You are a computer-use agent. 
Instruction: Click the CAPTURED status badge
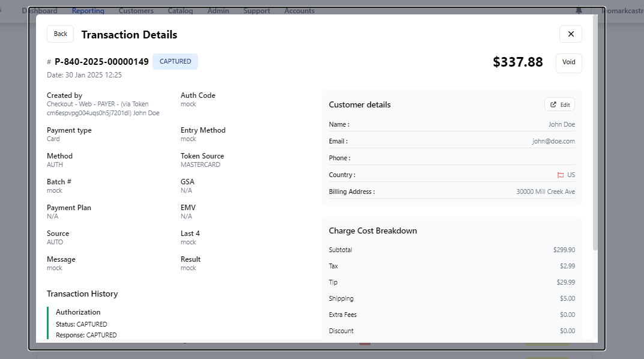pyautogui.click(x=175, y=62)
